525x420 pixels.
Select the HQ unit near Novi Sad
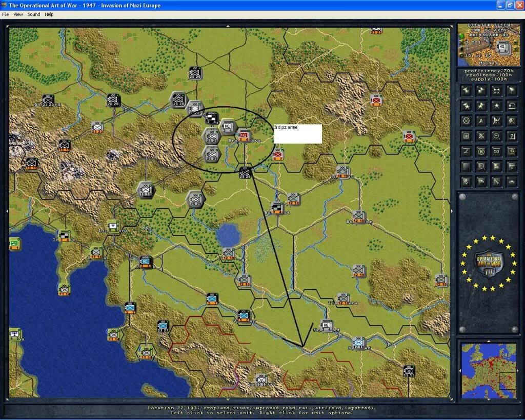coord(326,325)
